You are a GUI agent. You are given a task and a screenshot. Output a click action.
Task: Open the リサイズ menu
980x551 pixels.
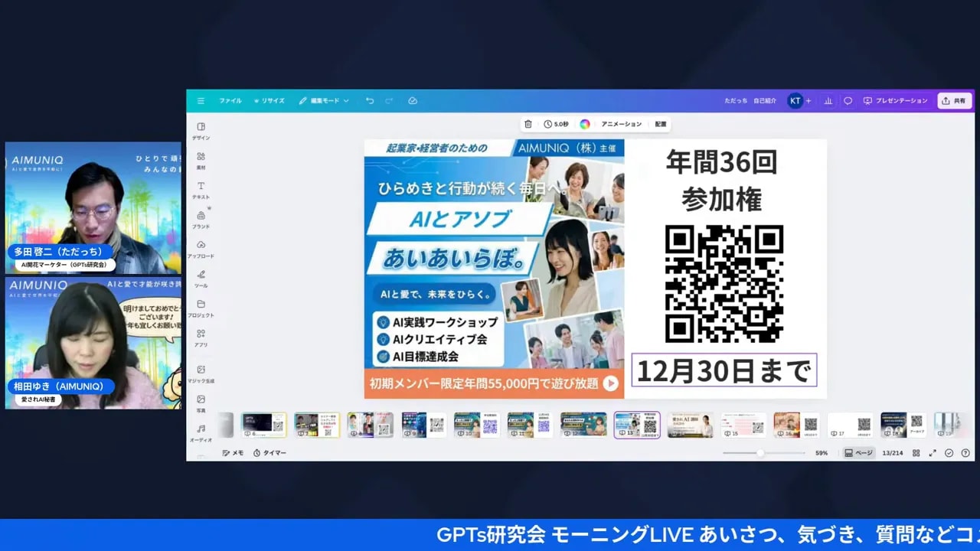click(269, 101)
